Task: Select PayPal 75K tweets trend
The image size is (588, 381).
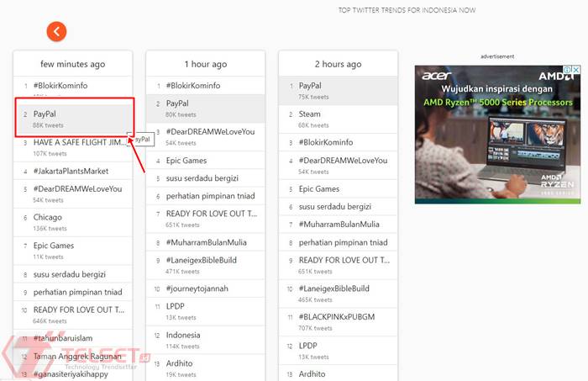Action: tap(339, 91)
